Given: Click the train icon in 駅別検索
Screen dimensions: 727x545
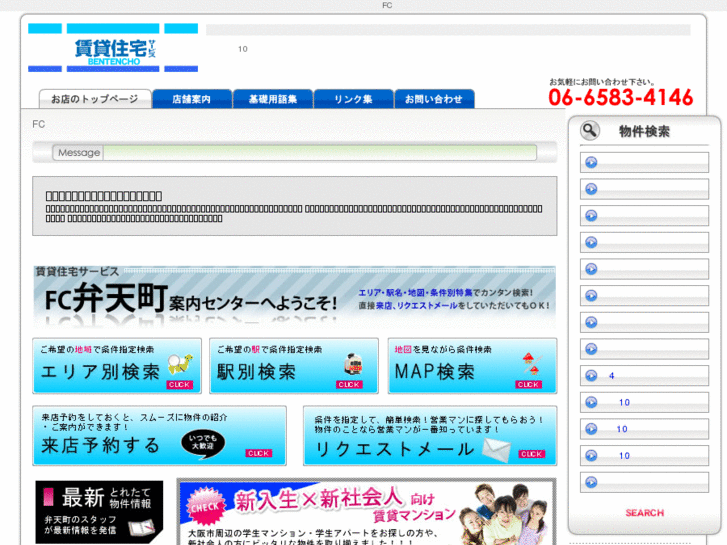Looking at the screenshot, I should [x=353, y=364].
